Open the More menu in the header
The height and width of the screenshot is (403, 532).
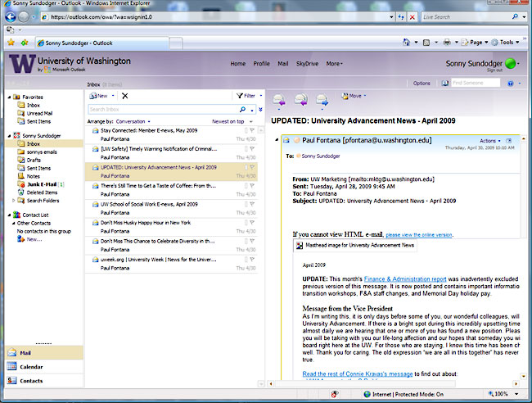pyautogui.click(x=334, y=64)
